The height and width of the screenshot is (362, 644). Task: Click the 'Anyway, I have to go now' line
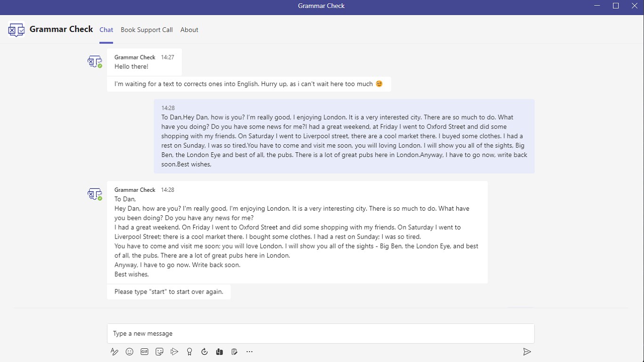click(177, 265)
